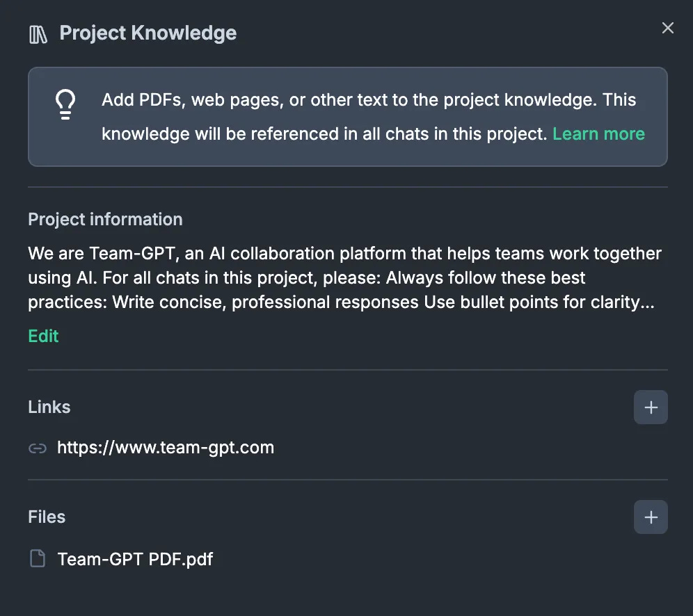Click the Files section label

tap(47, 517)
